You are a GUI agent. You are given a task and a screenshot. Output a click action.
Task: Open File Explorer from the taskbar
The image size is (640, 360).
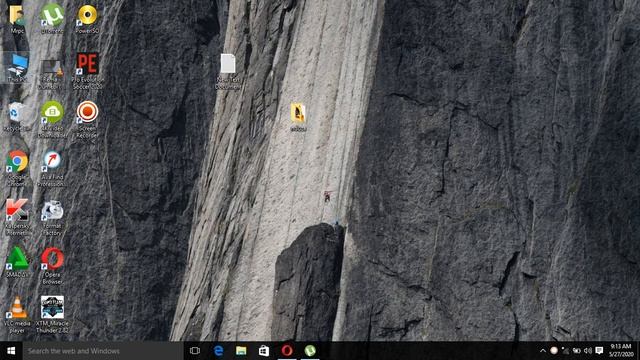[x=241, y=351]
